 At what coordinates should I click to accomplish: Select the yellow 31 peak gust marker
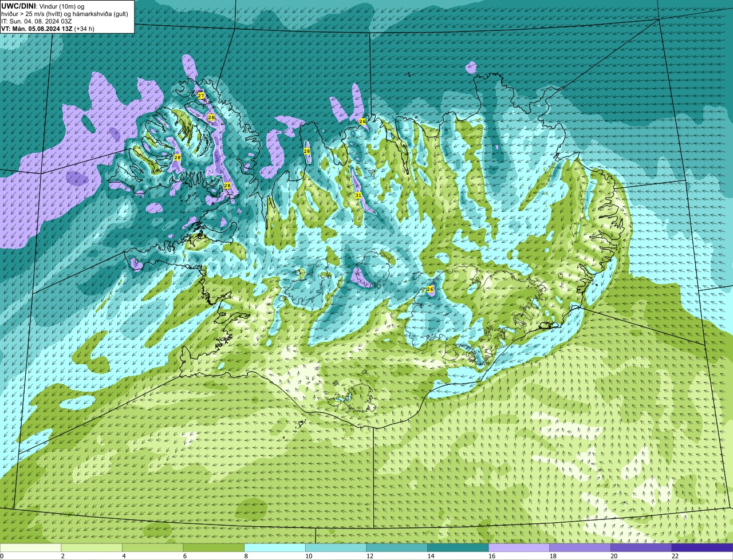click(x=358, y=195)
